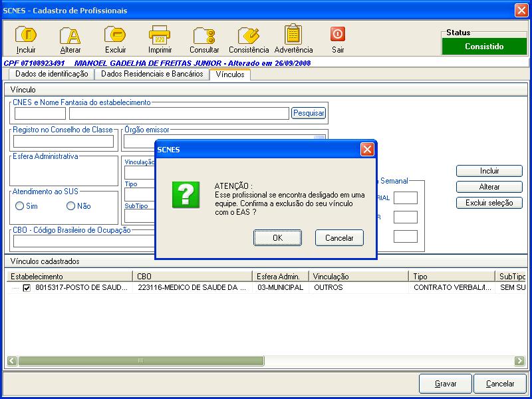Click the Consistido status indicator
The image size is (532, 399).
point(484,47)
